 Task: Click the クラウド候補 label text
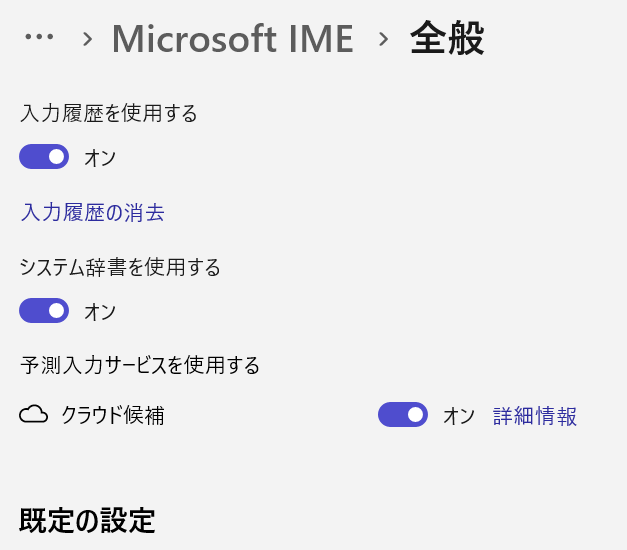[x=113, y=416]
